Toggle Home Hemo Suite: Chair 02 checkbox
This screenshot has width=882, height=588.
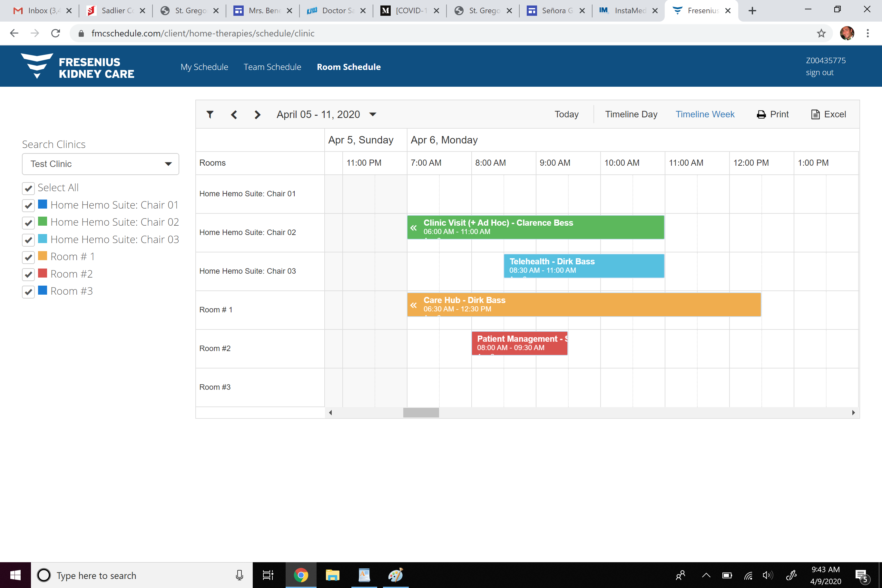[x=28, y=223]
